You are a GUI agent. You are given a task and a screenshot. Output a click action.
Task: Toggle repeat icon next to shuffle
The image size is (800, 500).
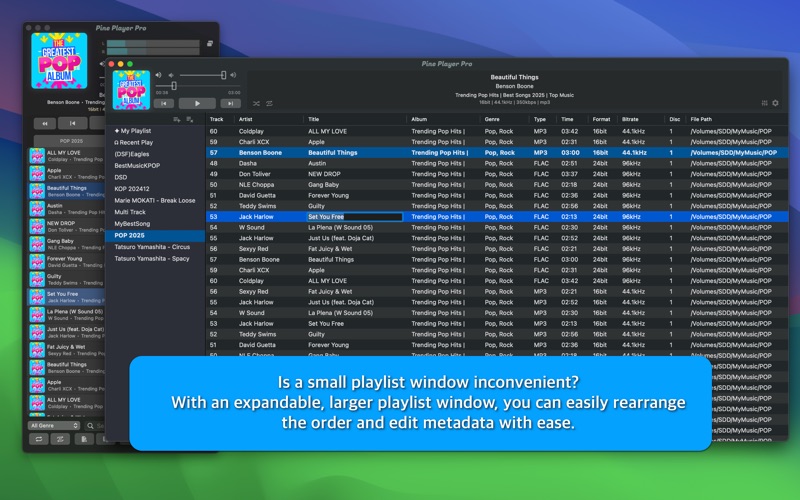[269, 104]
